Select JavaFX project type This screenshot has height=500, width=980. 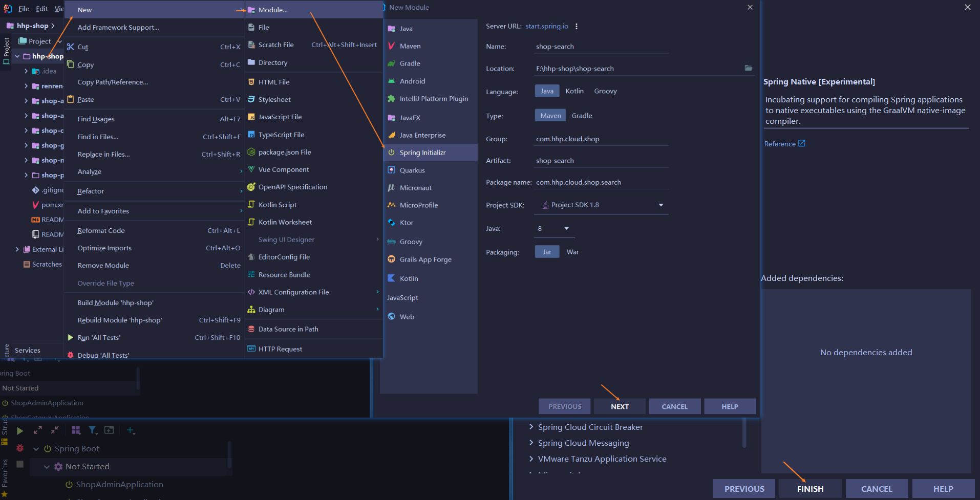click(x=430, y=118)
